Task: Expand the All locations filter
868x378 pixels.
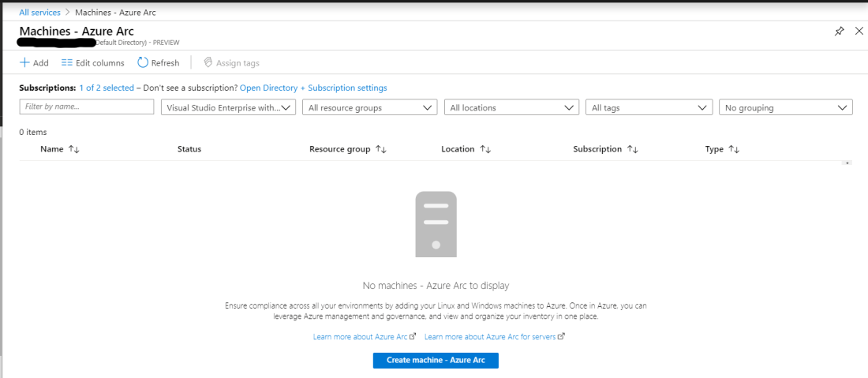Action: point(511,107)
